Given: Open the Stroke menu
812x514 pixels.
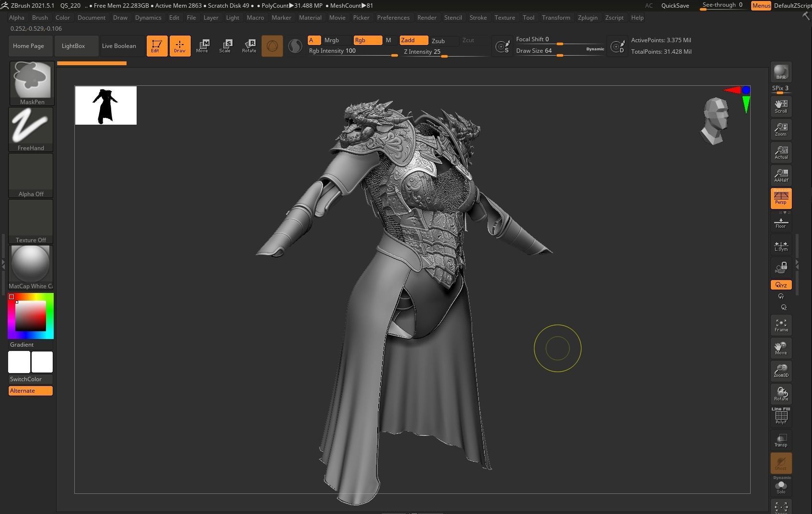Looking at the screenshot, I should coord(478,17).
